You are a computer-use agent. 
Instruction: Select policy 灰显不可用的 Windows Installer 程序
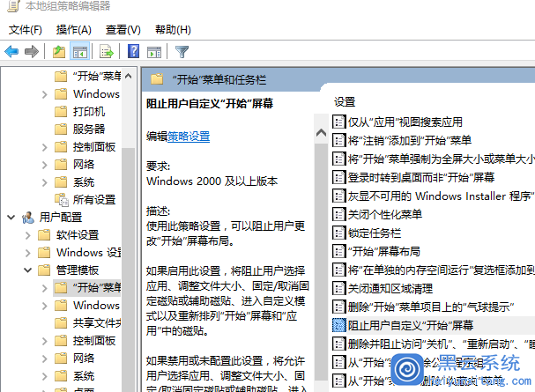[x=442, y=196]
